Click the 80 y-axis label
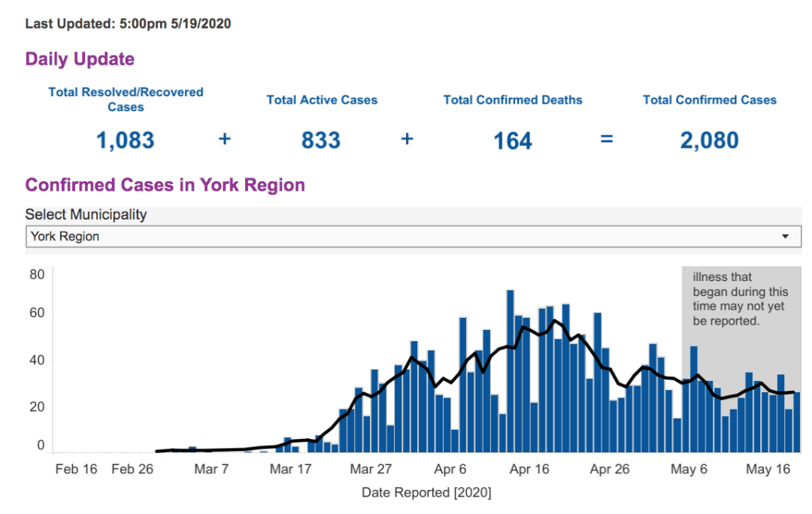The image size is (812, 514). pyautogui.click(x=37, y=274)
